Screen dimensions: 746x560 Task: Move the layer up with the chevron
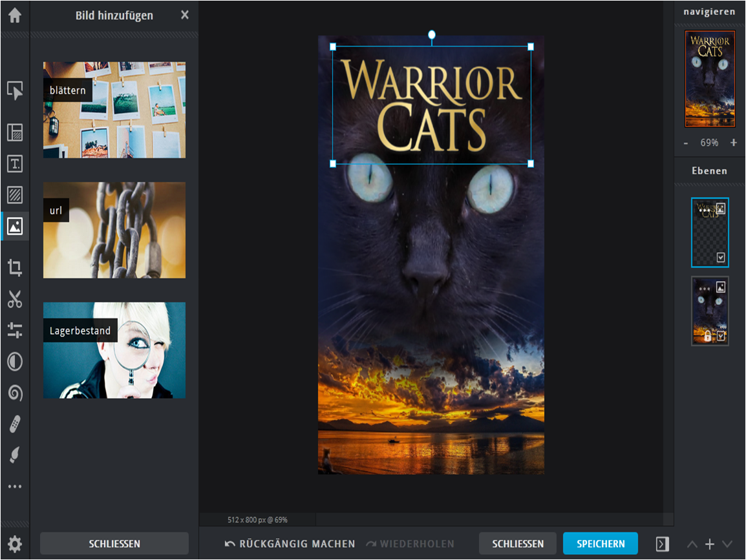coord(692,544)
